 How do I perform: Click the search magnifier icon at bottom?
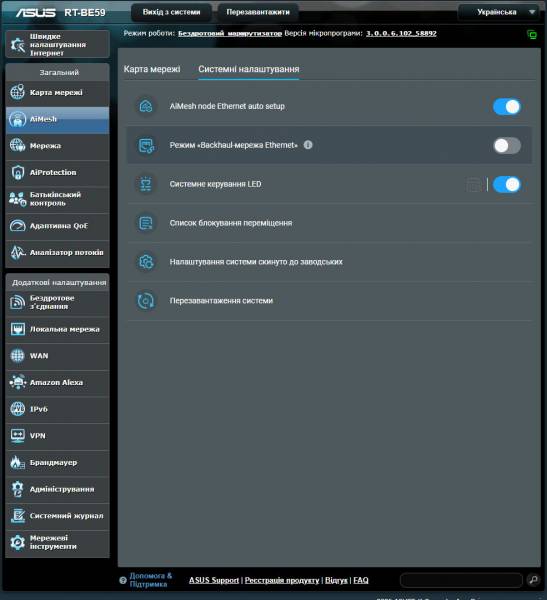533,580
